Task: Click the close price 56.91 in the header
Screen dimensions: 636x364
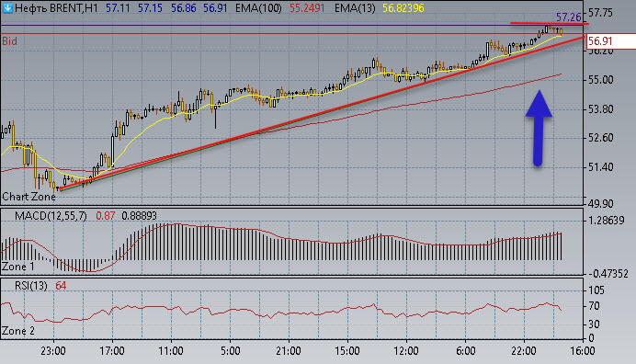Action: (215, 8)
